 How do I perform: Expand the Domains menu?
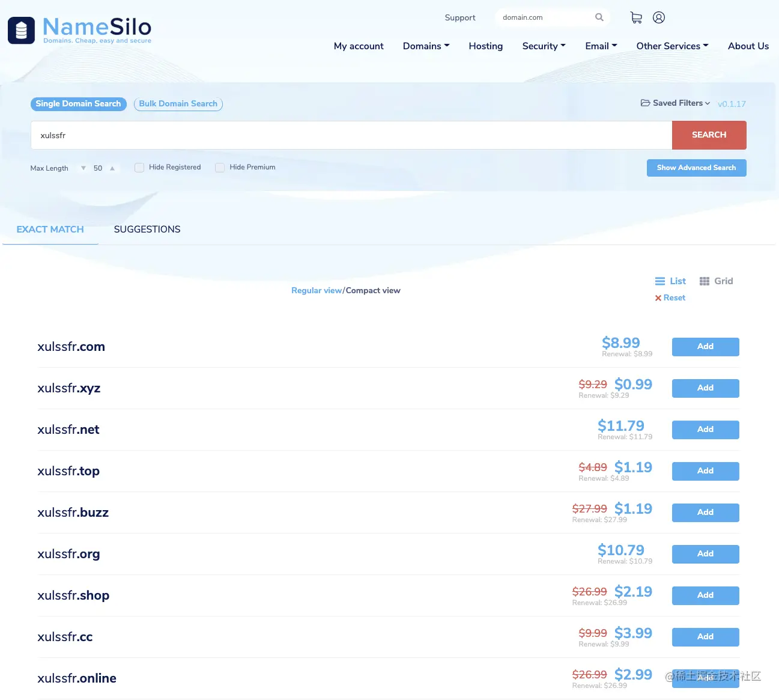tap(426, 46)
